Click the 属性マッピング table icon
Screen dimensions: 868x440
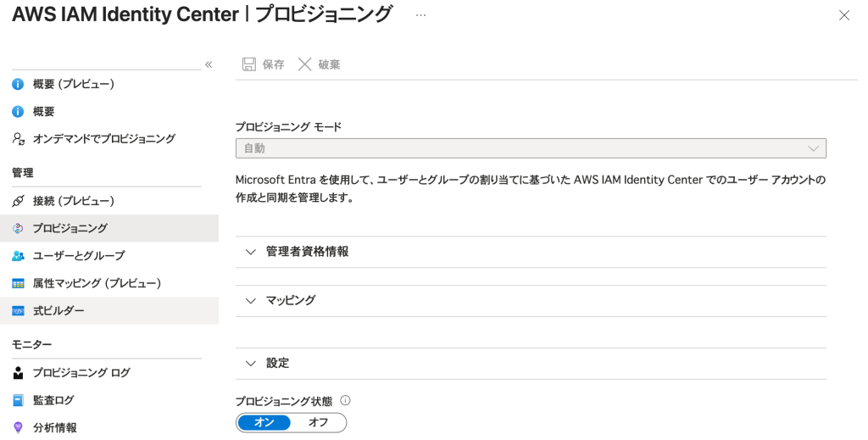[18, 283]
